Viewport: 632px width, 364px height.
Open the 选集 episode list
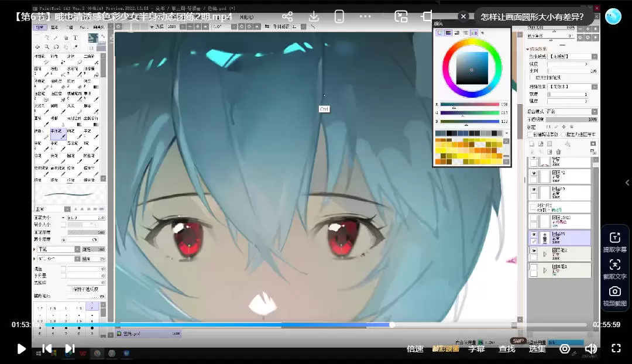[537, 349]
